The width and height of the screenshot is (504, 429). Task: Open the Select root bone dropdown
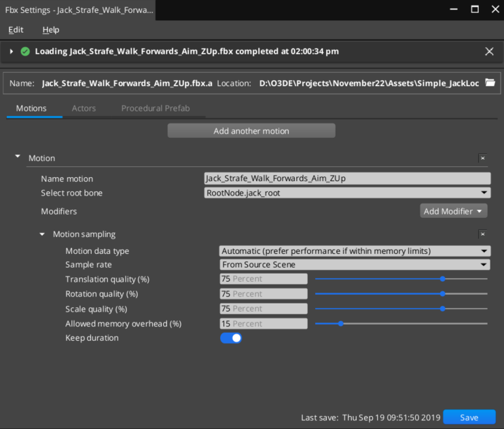tap(347, 193)
